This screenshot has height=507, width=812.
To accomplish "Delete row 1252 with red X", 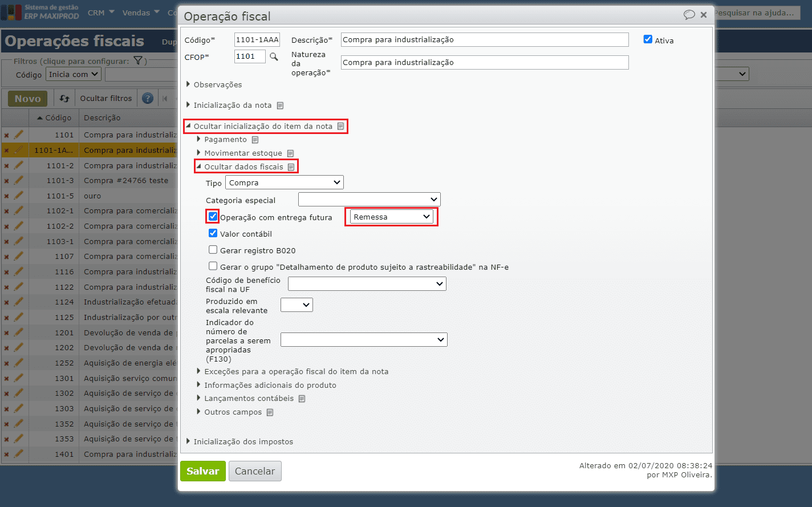I will coord(7,363).
